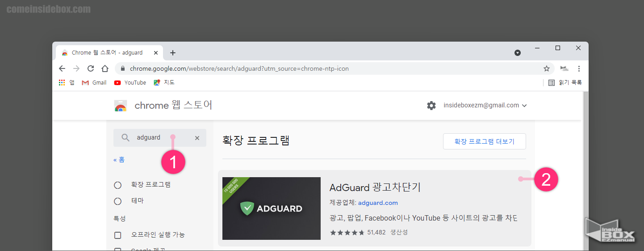The image size is (644, 251).
Task: Check 오프라인 실행 가능 checkbox
Action: pos(118,235)
